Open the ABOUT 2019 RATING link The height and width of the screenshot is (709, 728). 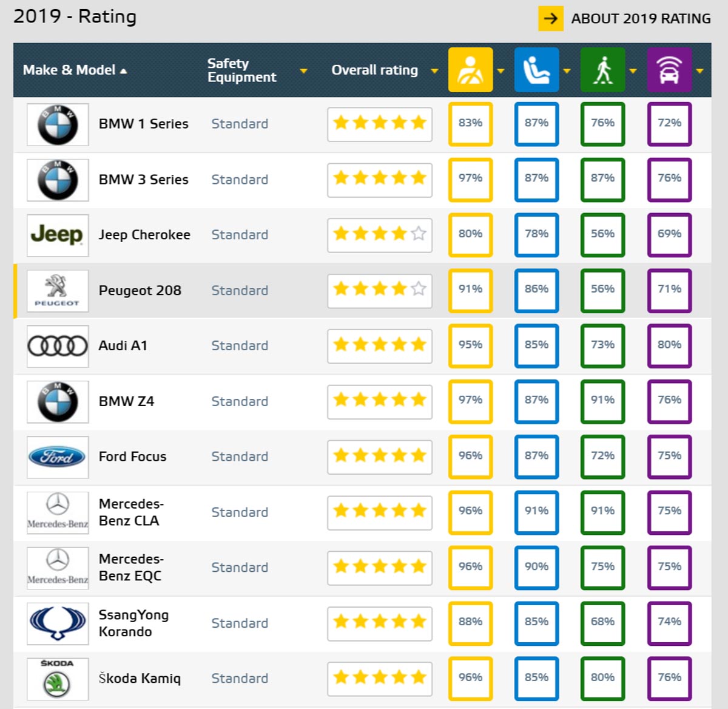pos(641,19)
